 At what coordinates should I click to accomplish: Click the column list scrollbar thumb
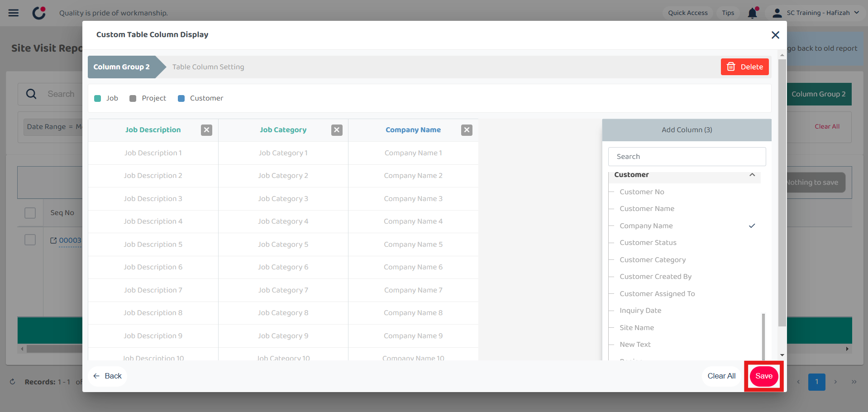pyautogui.click(x=763, y=336)
